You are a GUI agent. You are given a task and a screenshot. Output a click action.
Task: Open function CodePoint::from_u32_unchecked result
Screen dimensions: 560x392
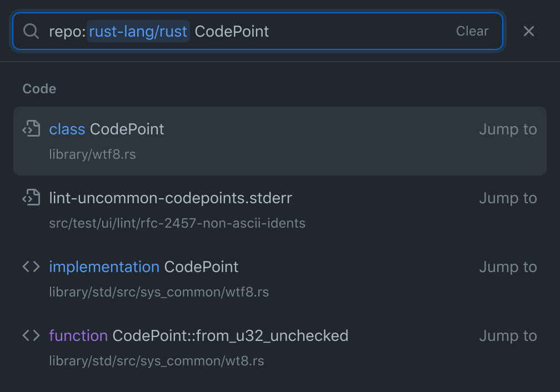198,336
